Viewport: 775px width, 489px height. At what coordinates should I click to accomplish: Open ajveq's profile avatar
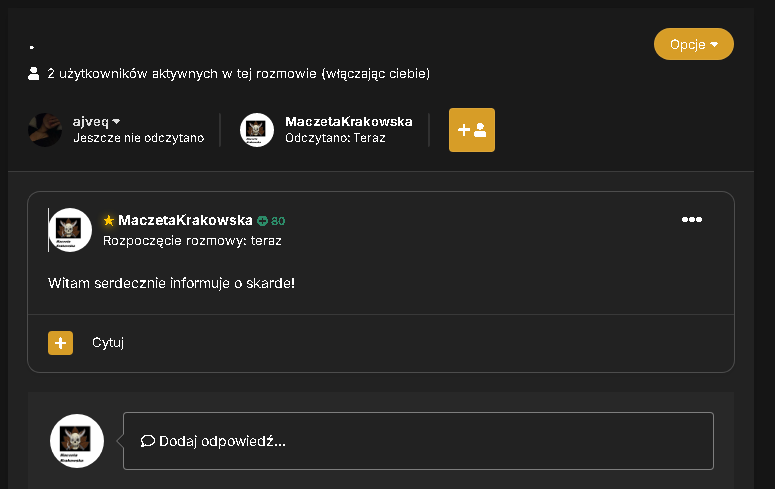coord(45,130)
